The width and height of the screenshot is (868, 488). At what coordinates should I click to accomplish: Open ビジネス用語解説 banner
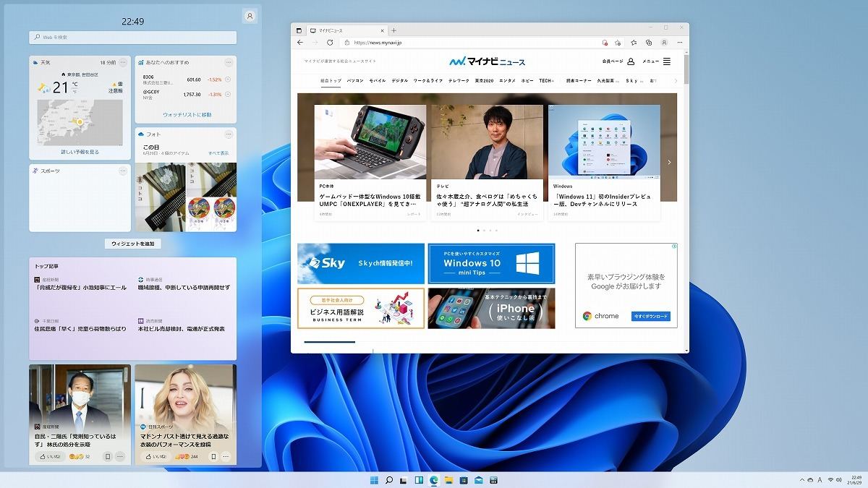click(x=361, y=308)
